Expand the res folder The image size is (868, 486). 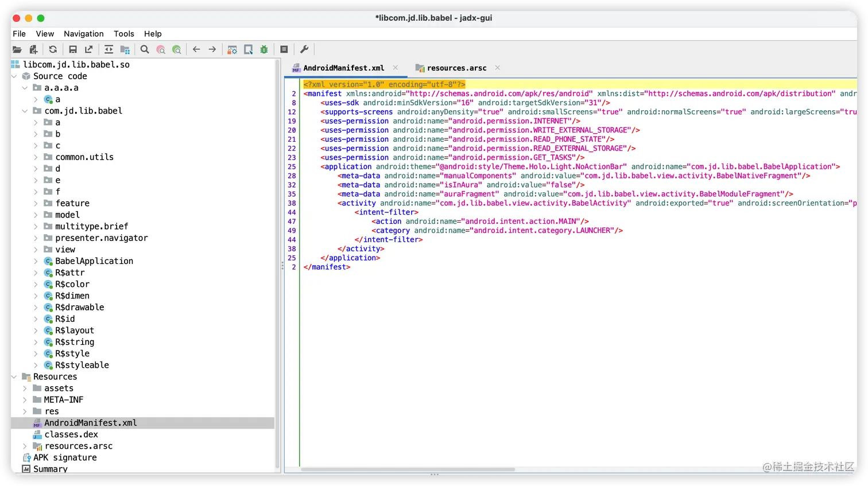[x=25, y=411]
